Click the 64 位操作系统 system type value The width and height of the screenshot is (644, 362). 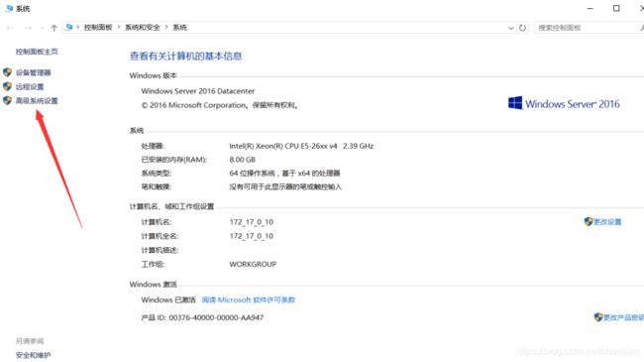pyautogui.click(x=284, y=174)
